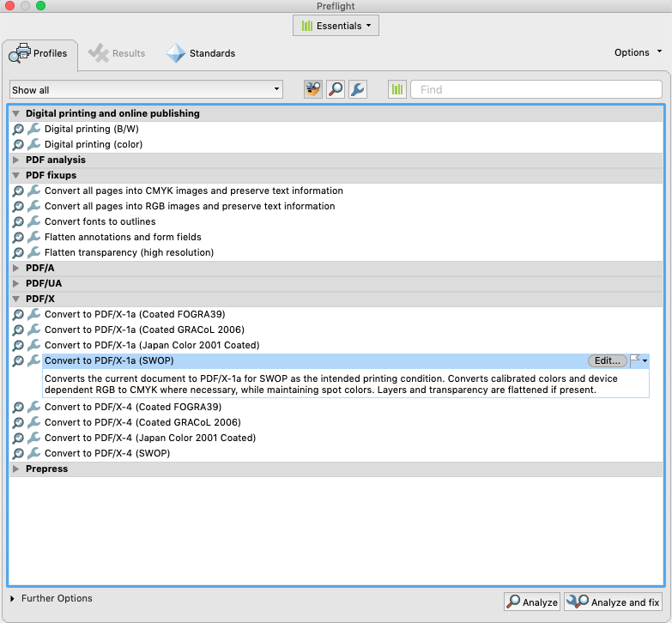Click wrench icon of selected PDF/X-1a (SWOP)
This screenshot has height=623, width=672.
click(33, 360)
